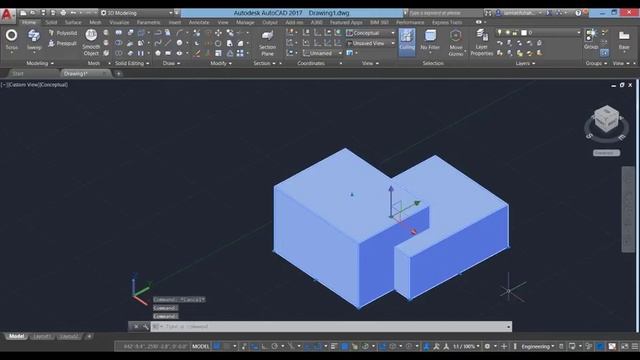Open the Help question mark icon
The height and width of the screenshot is (360, 640).
pos(578,13)
